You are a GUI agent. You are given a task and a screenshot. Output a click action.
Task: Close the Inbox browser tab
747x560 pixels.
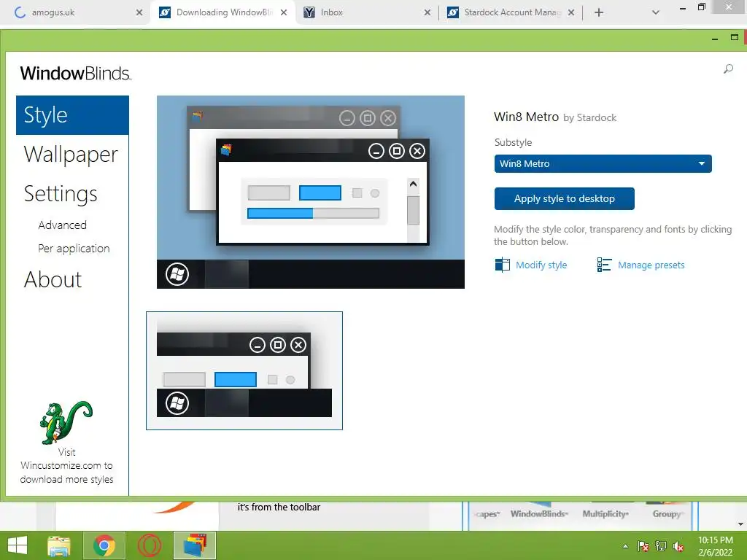pyautogui.click(x=427, y=12)
